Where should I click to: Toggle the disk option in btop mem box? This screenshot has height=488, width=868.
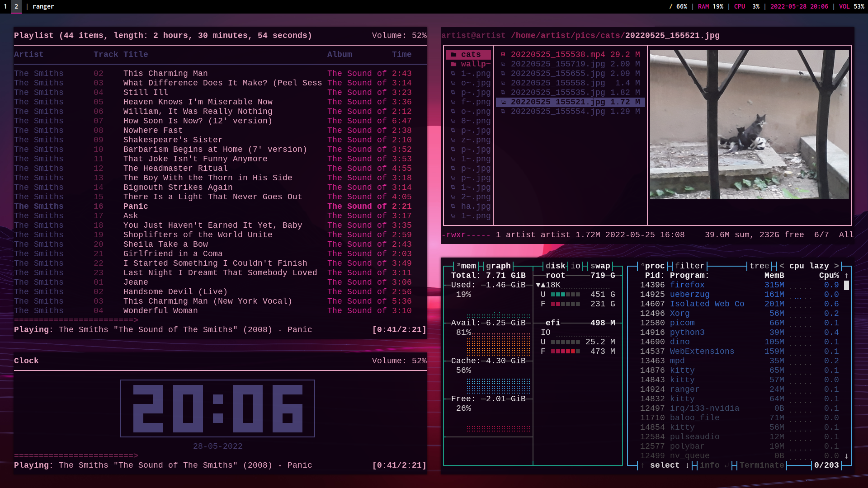pyautogui.click(x=556, y=266)
